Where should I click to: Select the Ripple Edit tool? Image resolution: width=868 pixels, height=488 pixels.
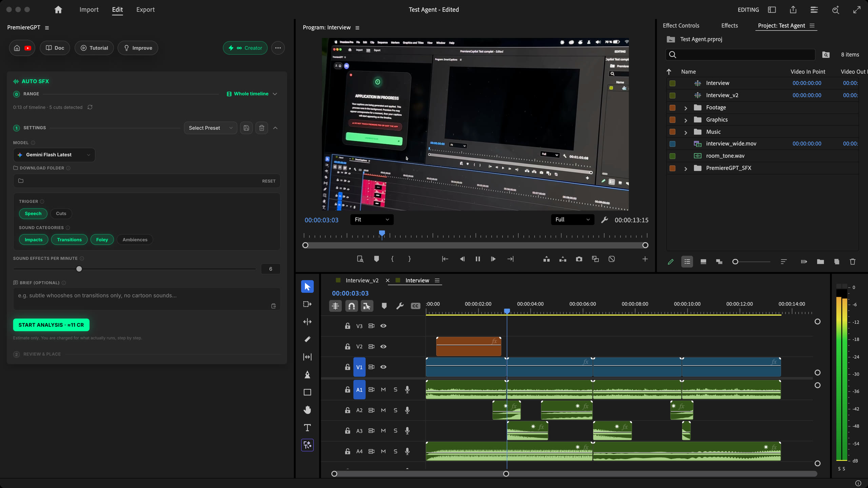pyautogui.click(x=307, y=322)
